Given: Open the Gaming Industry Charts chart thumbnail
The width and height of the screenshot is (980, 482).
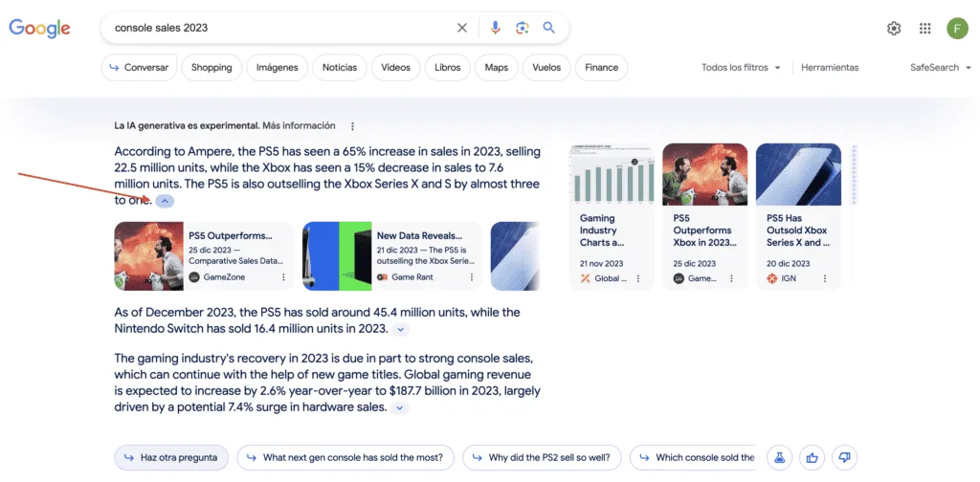Looking at the screenshot, I should (x=612, y=174).
